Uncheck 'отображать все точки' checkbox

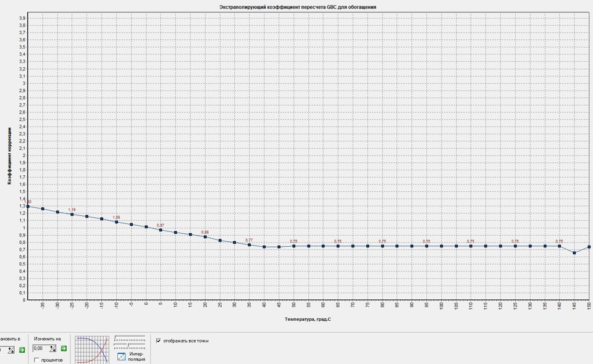point(159,341)
